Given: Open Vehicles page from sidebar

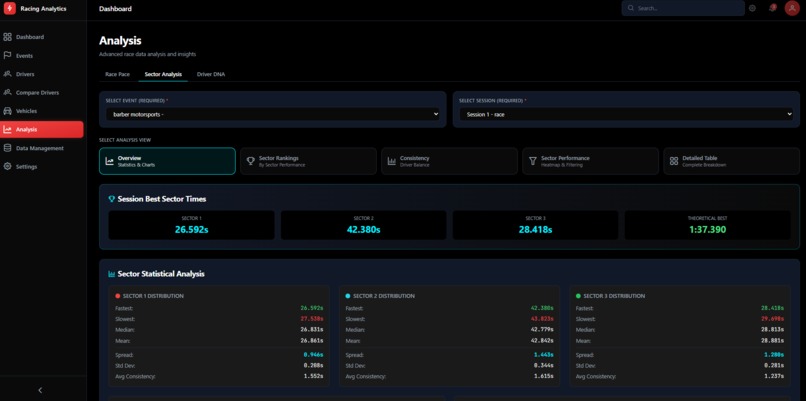Looking at the screenshot, I should tap(42, 111).
